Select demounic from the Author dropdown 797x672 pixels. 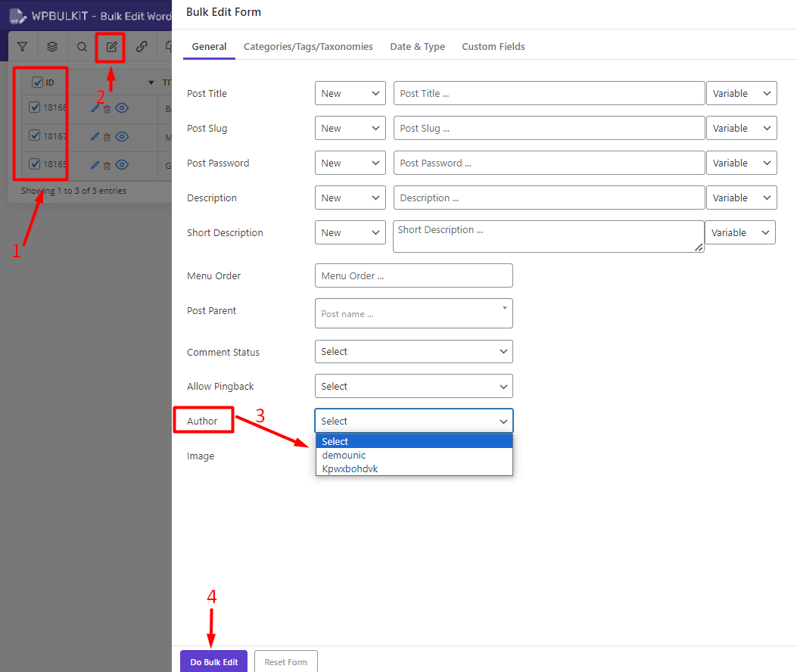tap(344, 455)
